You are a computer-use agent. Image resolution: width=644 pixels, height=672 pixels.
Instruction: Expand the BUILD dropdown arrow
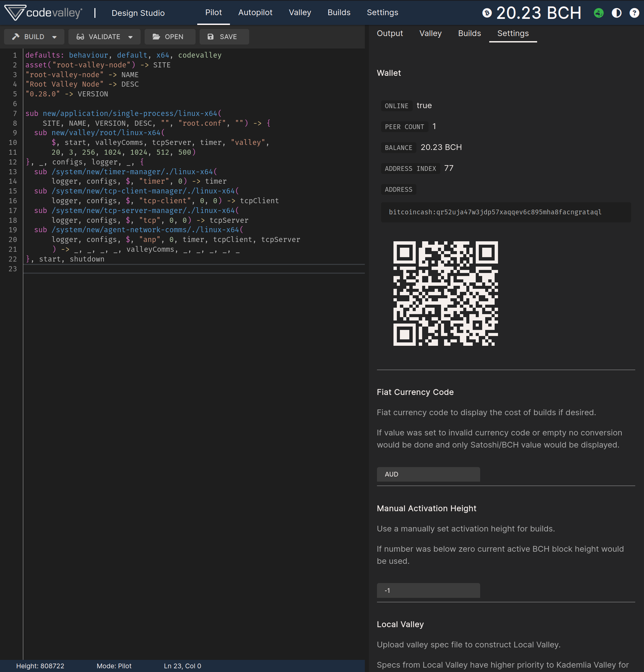pyautogui.click(x=55, y=37)
